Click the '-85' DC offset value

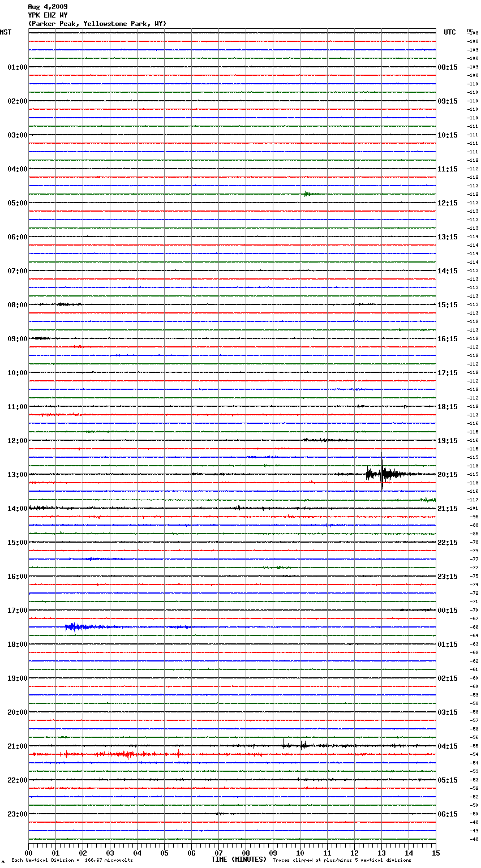474,534
